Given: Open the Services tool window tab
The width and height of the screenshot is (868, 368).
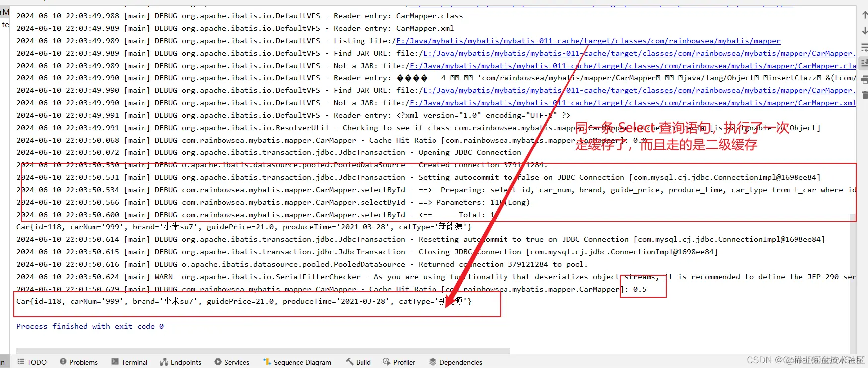Looking at the screenshot, I should point(232,362).
